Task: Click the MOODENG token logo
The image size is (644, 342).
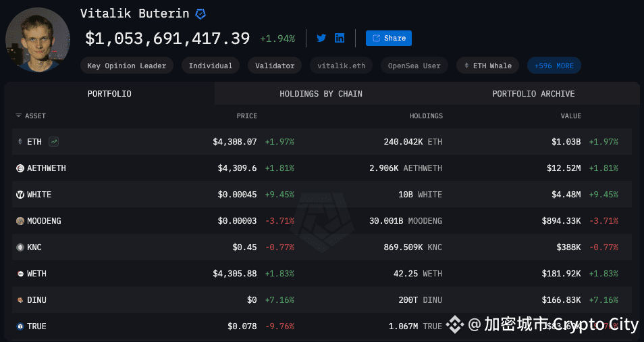Action: [20, 221]
